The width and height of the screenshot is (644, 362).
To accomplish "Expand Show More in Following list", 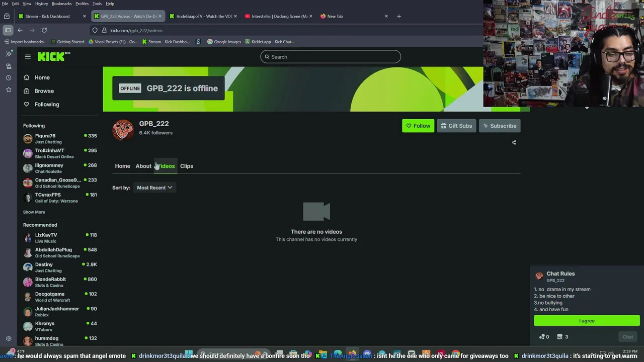I will tap(34, 212).
